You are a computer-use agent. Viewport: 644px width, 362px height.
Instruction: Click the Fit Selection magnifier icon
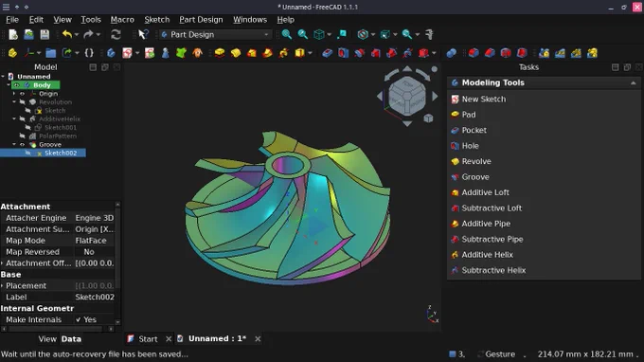(x=303, y=34)
